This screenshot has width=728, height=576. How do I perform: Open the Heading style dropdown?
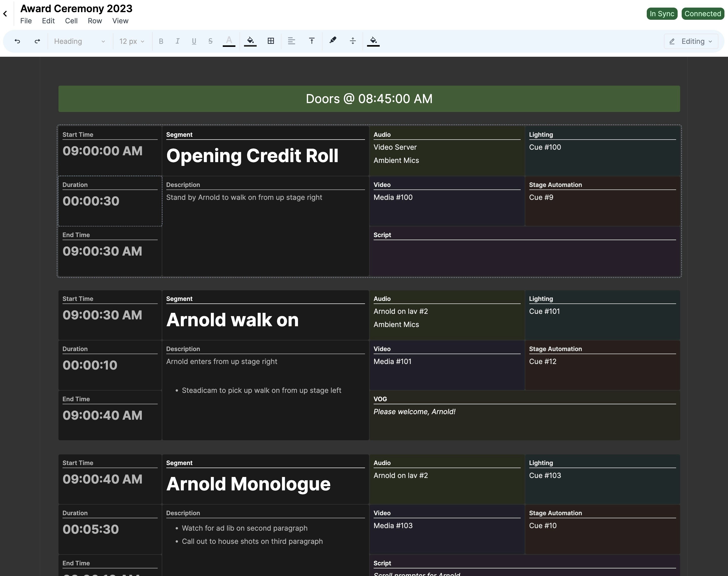(x=79, y=41)
